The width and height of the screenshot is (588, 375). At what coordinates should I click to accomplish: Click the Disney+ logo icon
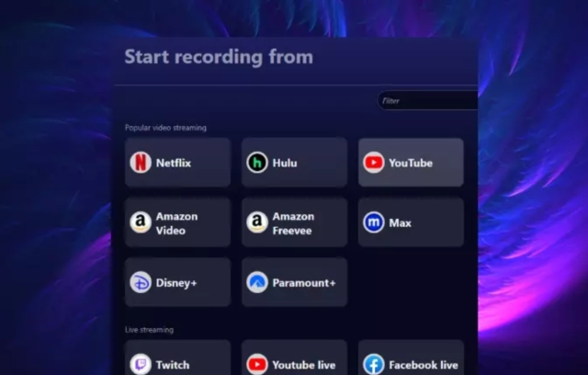coord(141,282)
